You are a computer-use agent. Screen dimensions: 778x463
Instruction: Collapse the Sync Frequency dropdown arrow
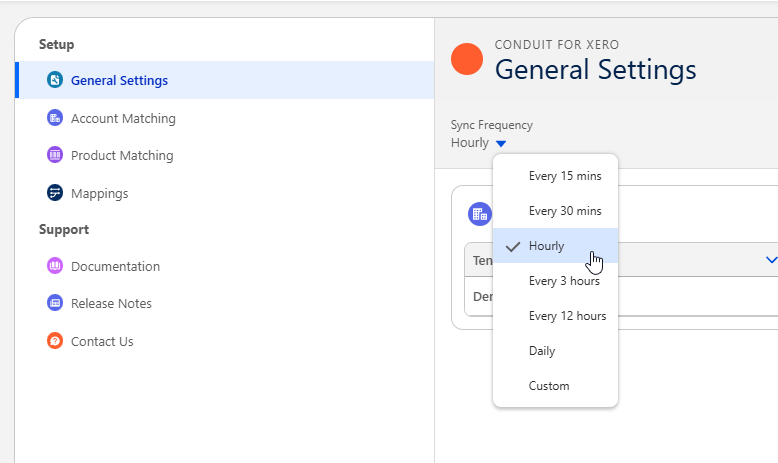point(501,144)
